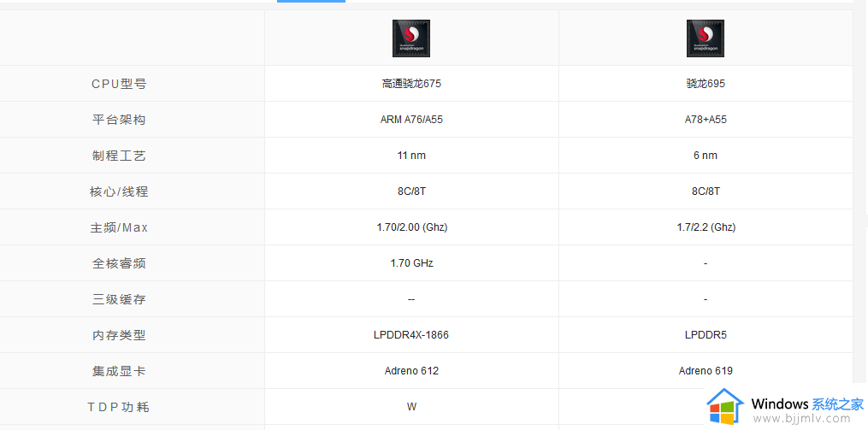Select the '核心/线程' row label

click(119, 191)
